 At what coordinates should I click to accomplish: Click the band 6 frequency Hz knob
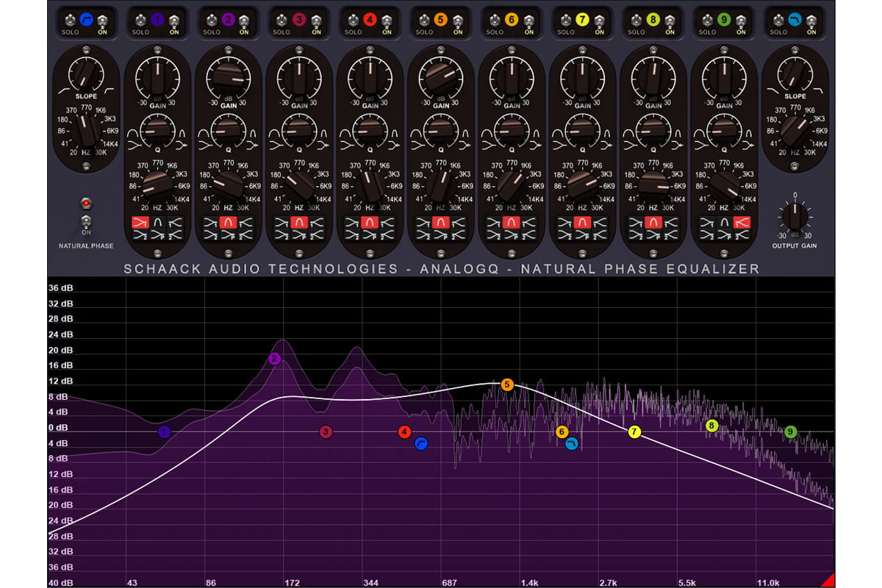512,185
